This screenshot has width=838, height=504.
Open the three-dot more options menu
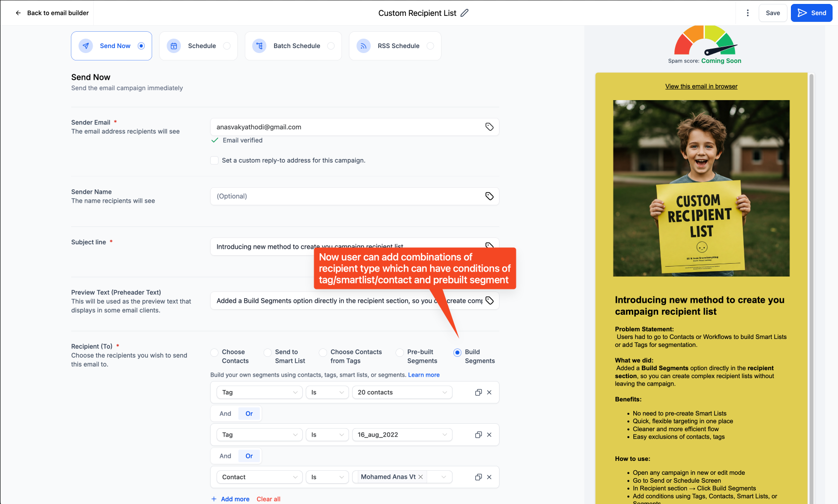coord(748,13)
